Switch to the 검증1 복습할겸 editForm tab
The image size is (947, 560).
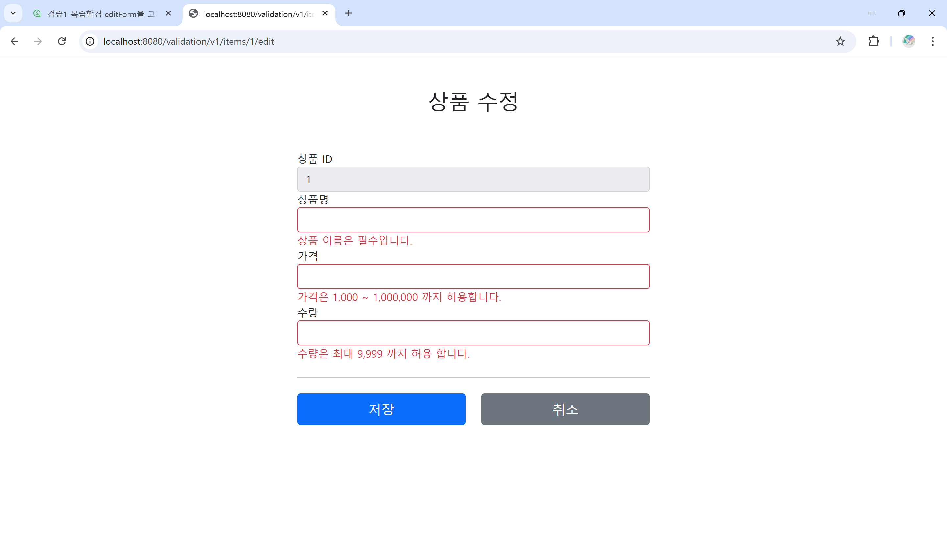click(x=102, y=14)
